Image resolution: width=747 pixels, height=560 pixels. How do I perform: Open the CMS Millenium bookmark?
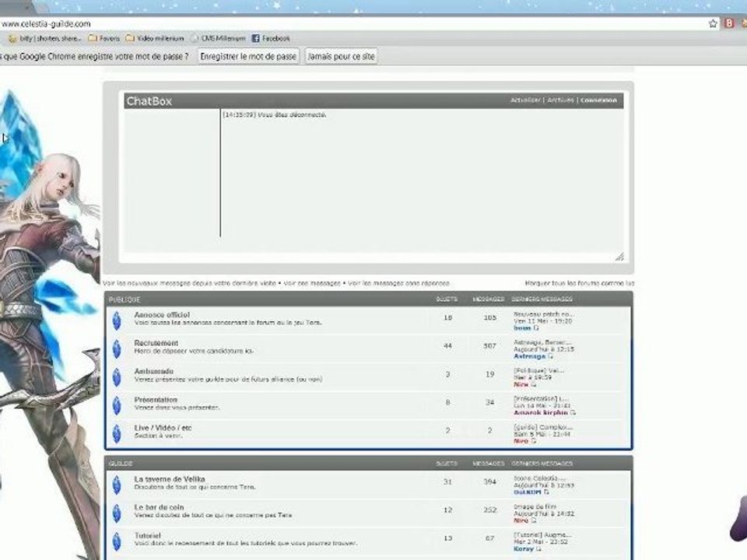click(x=218, y=38)
